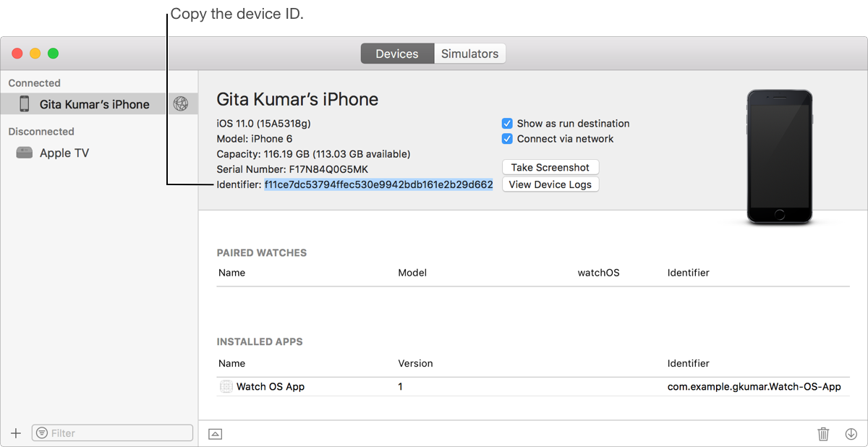Click the filter icon in the search field
Viewport: 868px width, 447px height.
(42, 433)
